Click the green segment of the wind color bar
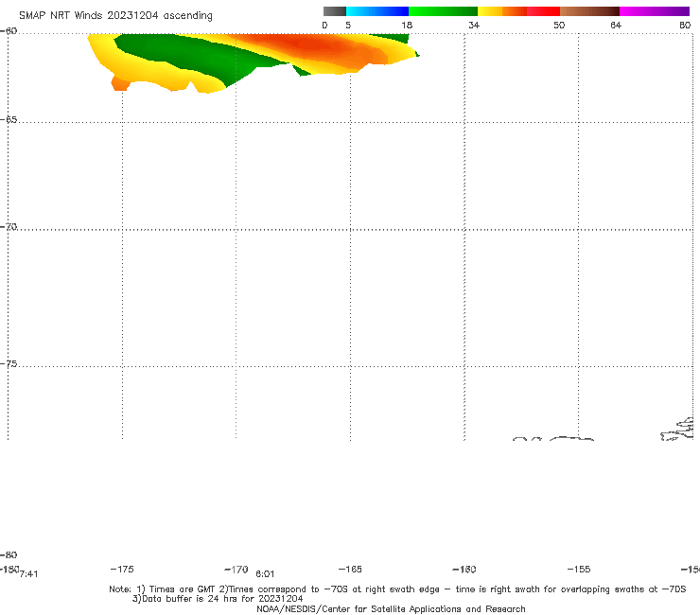Image resolution: width=700 pixels, height=615 pixels. coord(443,11)
